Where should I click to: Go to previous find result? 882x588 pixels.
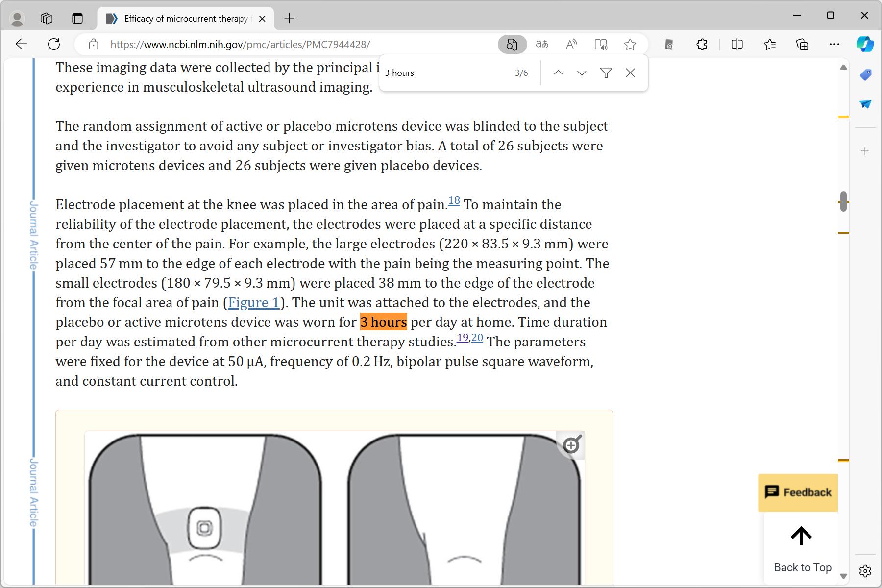(558, 73)
